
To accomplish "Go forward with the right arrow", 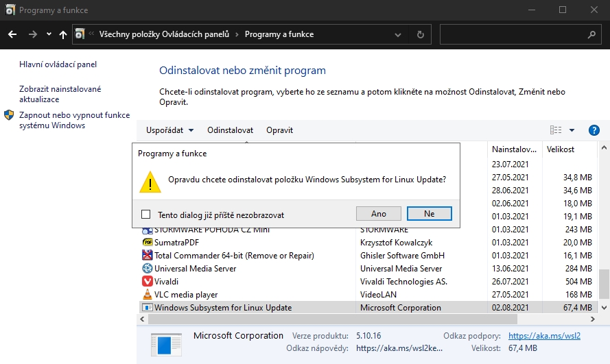I will coord(33,34).
